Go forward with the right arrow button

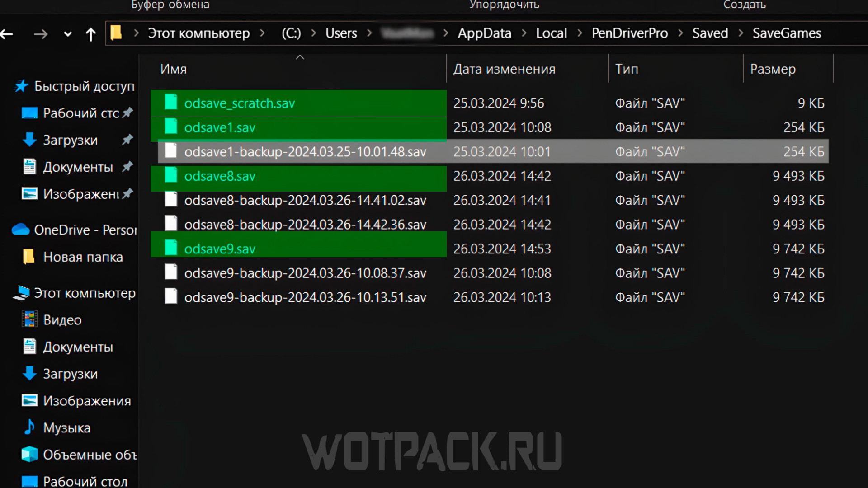pyautogui.click(x=41, y=34)
